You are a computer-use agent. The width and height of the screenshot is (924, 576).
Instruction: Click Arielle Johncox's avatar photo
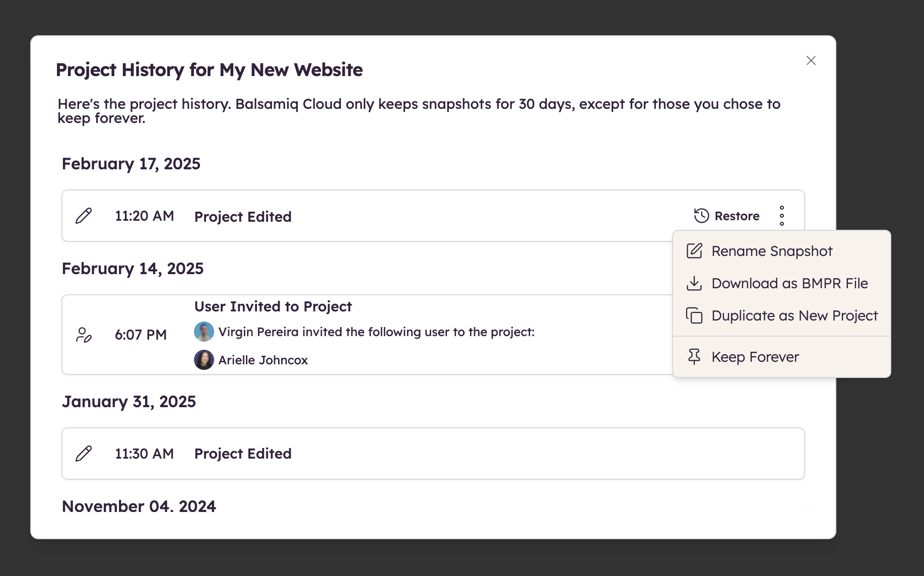(x=204, y=360)
